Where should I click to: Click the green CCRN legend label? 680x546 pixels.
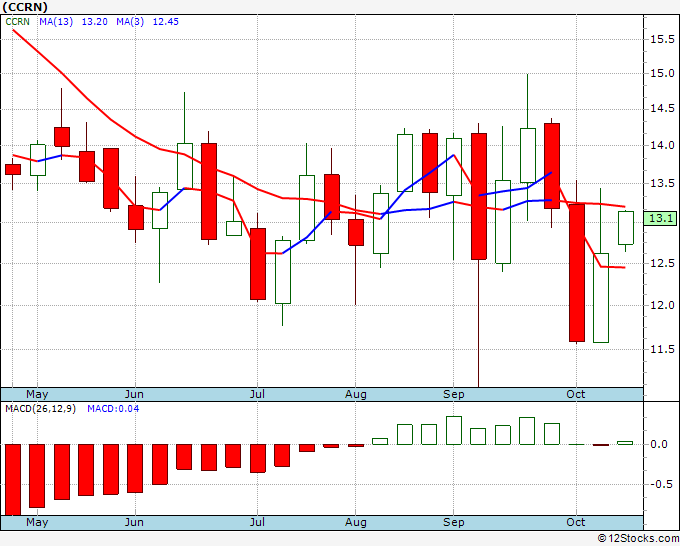point(17,22)
